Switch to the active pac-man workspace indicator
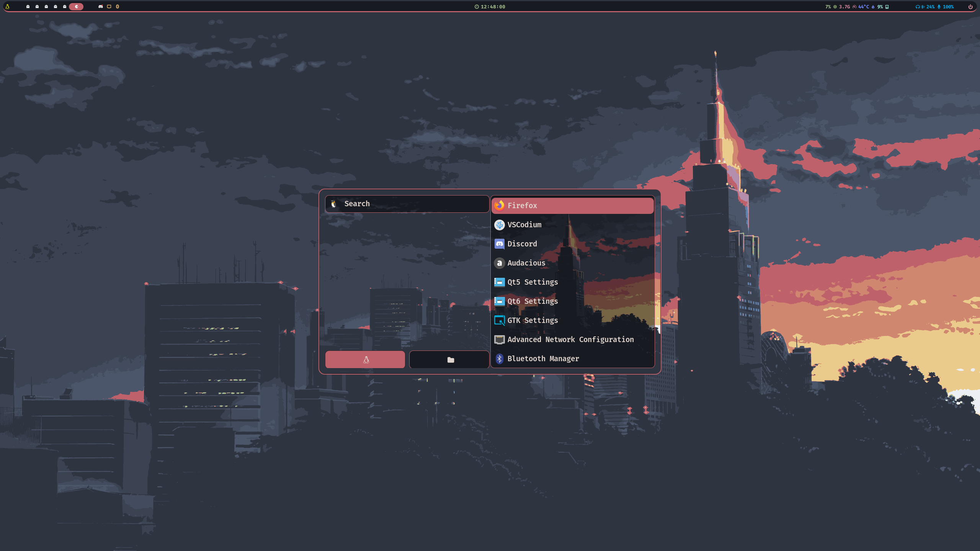Image resolution: width=980 pixels, height=551 pixels. [x=76, y=7]
